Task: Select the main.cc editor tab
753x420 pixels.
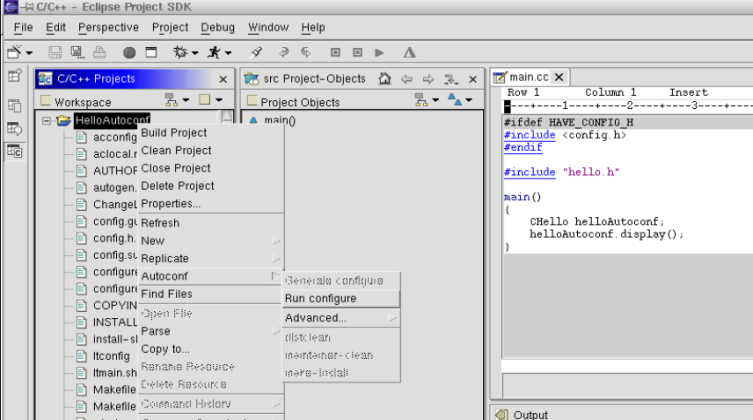Action: click(x=527, y=77)
